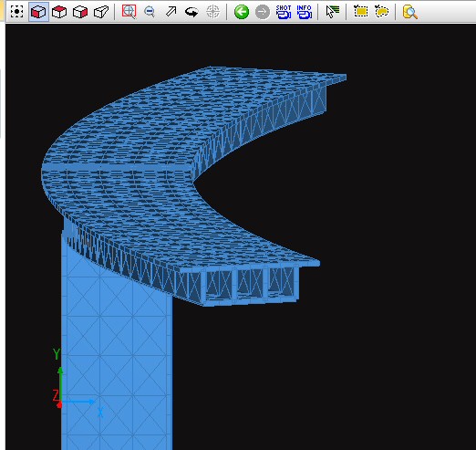Screen dimensions: 476x450
Task: Toggle the fully shaded red cube view
Action: click(x=38, y=12)
